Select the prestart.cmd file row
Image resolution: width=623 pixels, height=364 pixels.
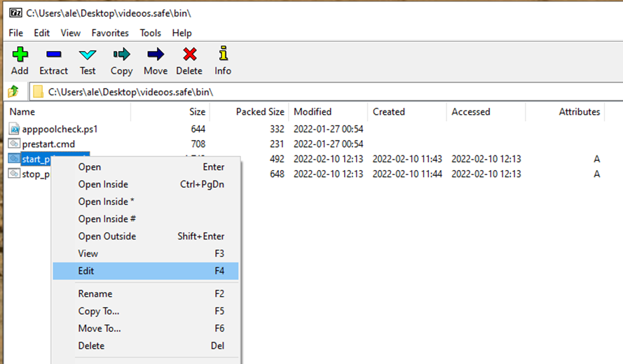(x=49, y=144)
